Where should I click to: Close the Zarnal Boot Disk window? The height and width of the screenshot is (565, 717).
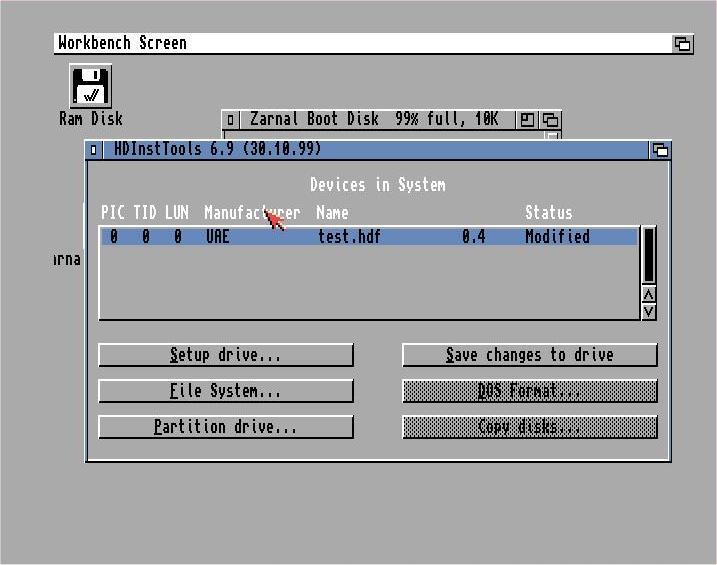tap(230, 120)
